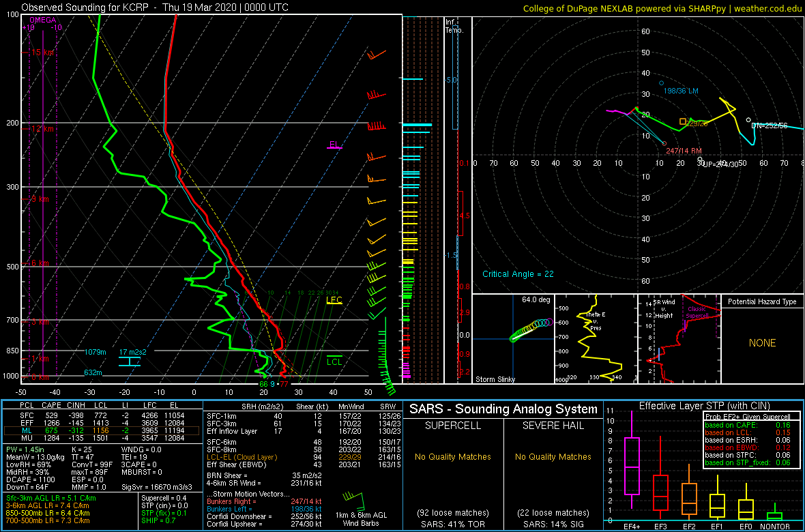Click the Corfidi Upshear = 274/30 kt line
805x532 pixels.
[263, 524]
